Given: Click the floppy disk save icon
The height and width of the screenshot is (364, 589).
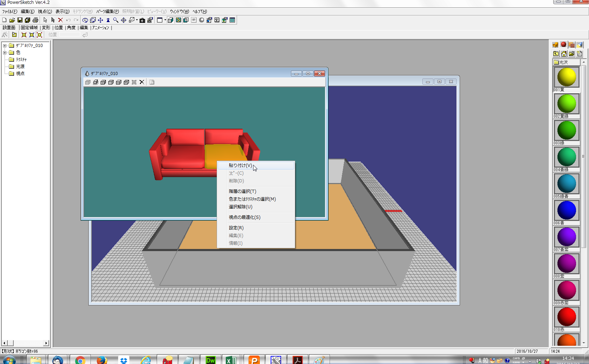Looking at the screenshot, I should (20, 20).
